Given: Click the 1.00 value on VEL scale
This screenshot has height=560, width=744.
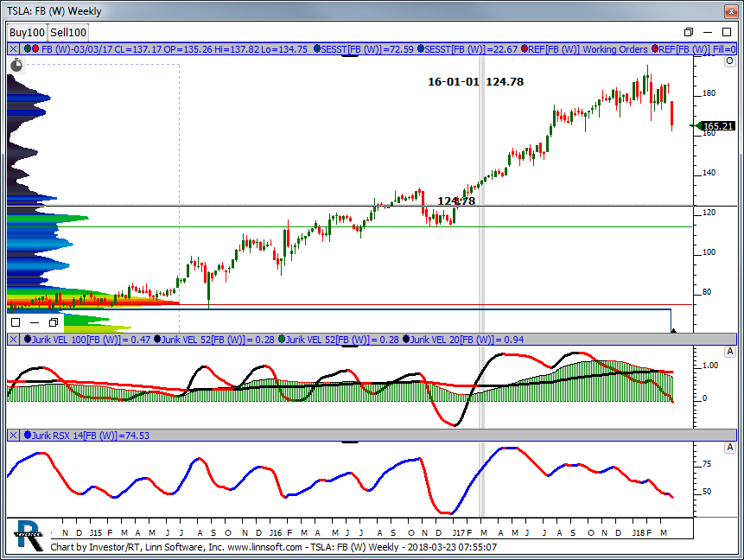Looking at the screenshot, I should coord(710,366).
